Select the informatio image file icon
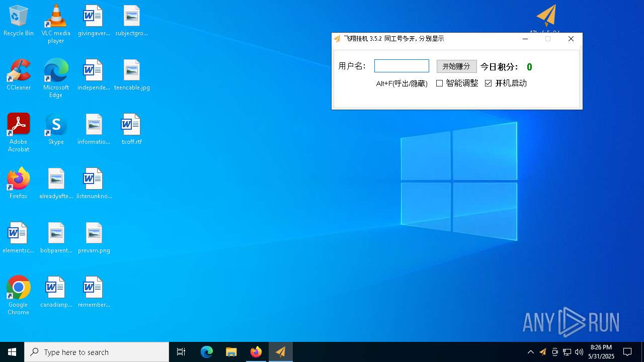 (x=94, y=129)
